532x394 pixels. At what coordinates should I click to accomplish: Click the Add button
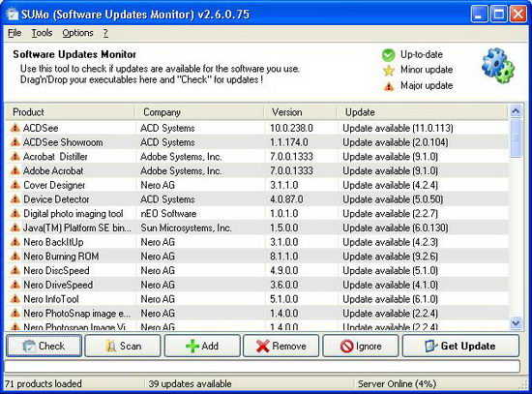coord(202,346)
